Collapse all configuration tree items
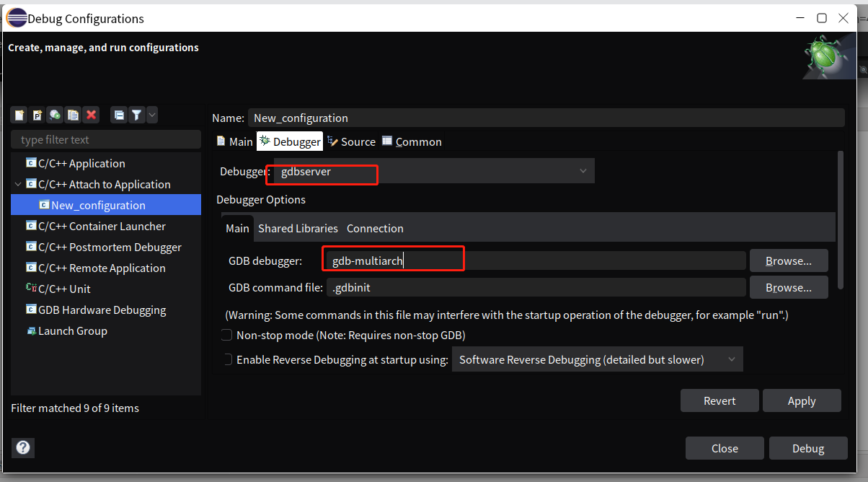The width and height of the screenshot is (868, 482). 119,115
